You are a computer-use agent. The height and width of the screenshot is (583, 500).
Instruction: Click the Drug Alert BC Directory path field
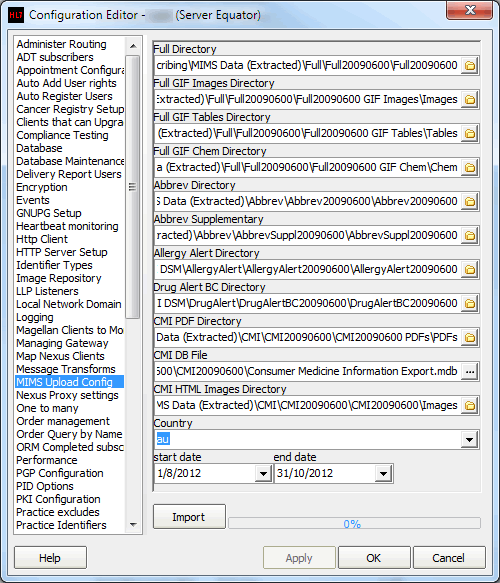pos(307,304)
